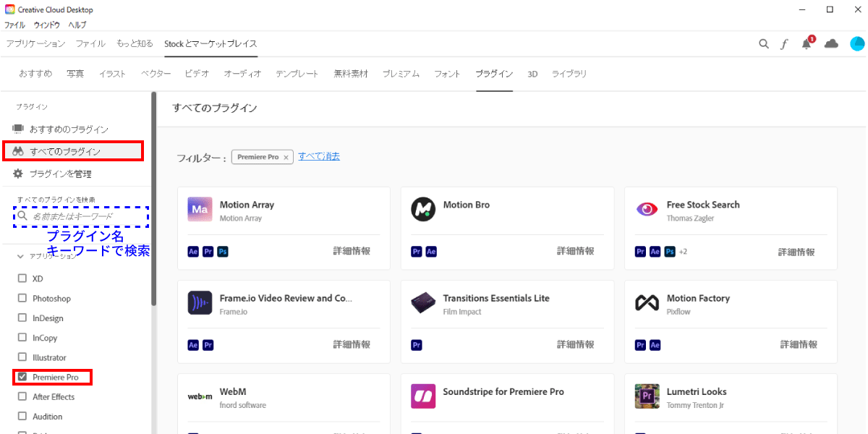Screen dimensions: 868x434
Task: Select the フォント category tab
Action: point(447,74)
